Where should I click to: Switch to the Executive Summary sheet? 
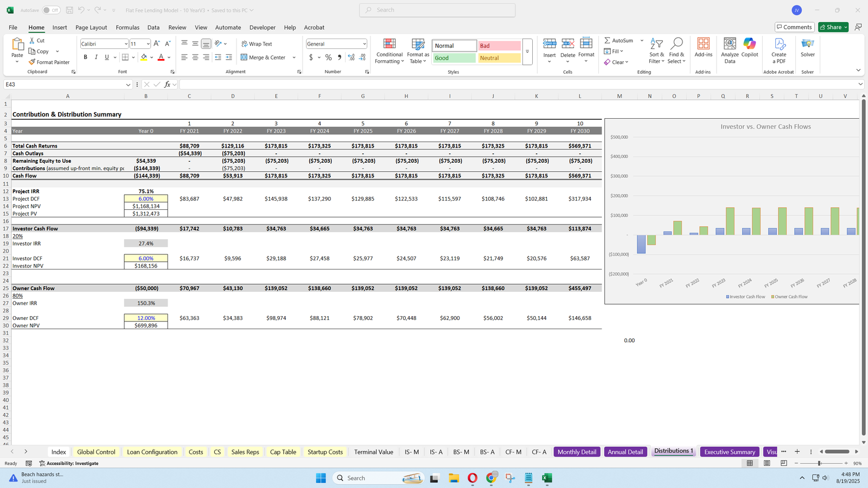tap(729, 452)
